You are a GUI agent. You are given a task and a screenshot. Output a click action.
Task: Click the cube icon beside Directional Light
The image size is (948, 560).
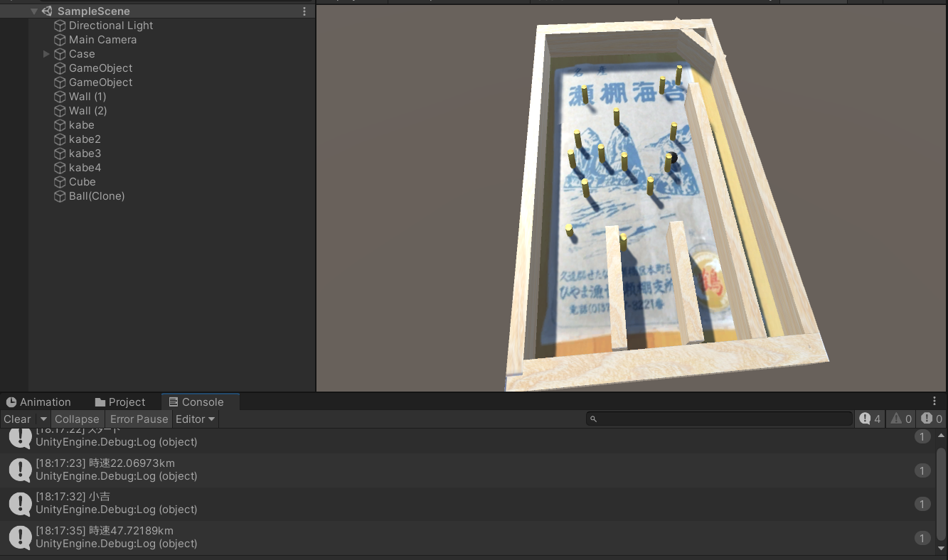pos(60,26)
